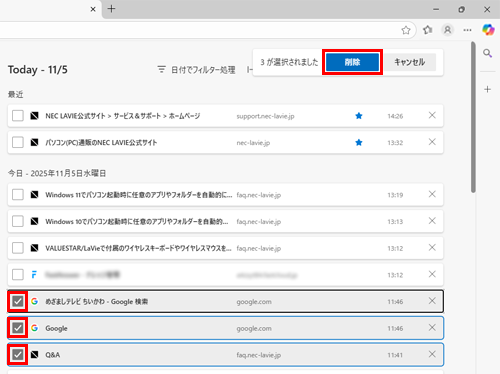This screenshot has width=500, height=374.
Task: Restore down the browser window
Action: point(461,9)
